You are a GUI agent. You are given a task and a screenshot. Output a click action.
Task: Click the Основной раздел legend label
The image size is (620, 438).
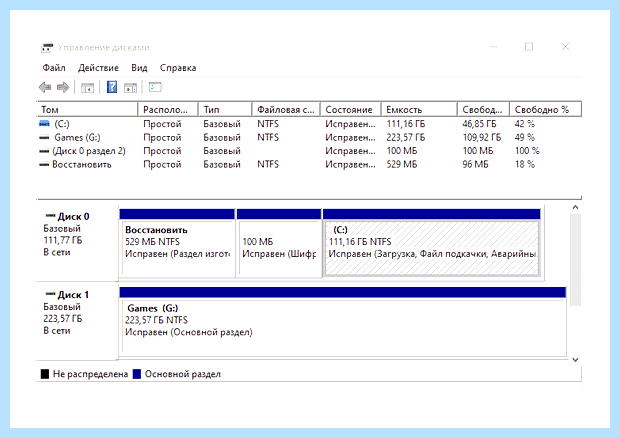[183, 374]
